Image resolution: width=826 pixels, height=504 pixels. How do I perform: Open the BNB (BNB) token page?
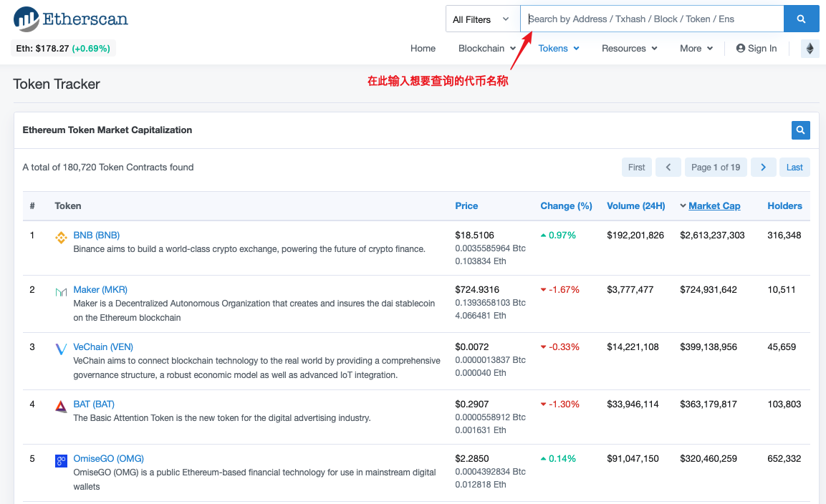[x=97, y=236]
